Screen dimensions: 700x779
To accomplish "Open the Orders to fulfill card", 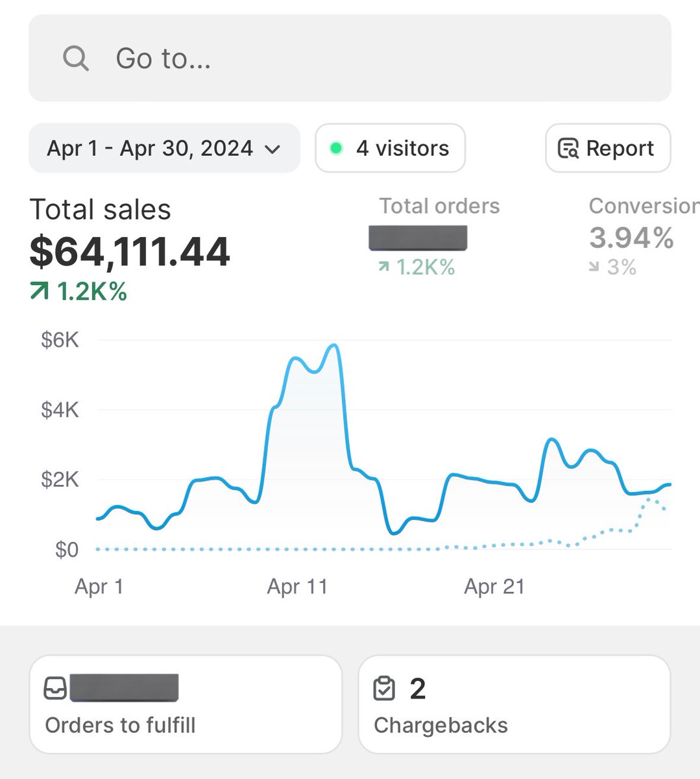I will pyautogui.click(x=186, y=704).
